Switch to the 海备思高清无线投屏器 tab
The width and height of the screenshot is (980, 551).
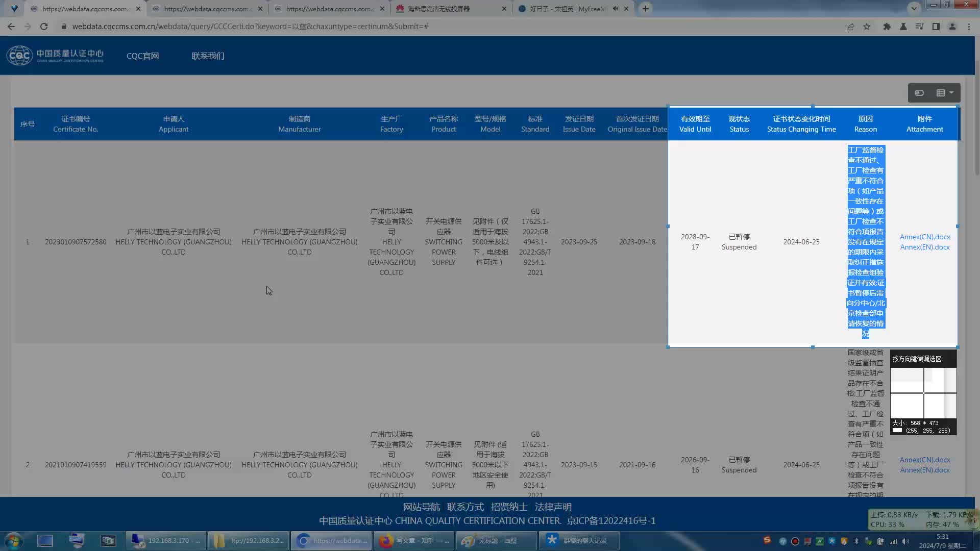coord(439,9)
